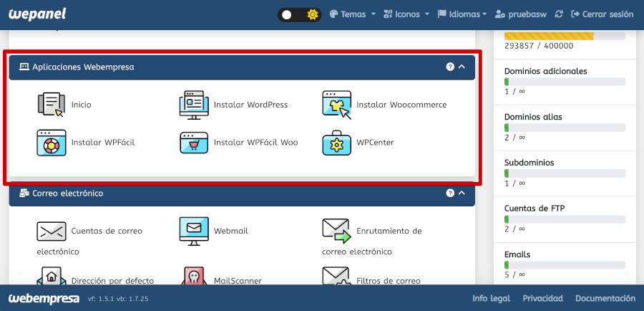
Task: Click the Cuentas de FTP label
Action: [535, 209]
